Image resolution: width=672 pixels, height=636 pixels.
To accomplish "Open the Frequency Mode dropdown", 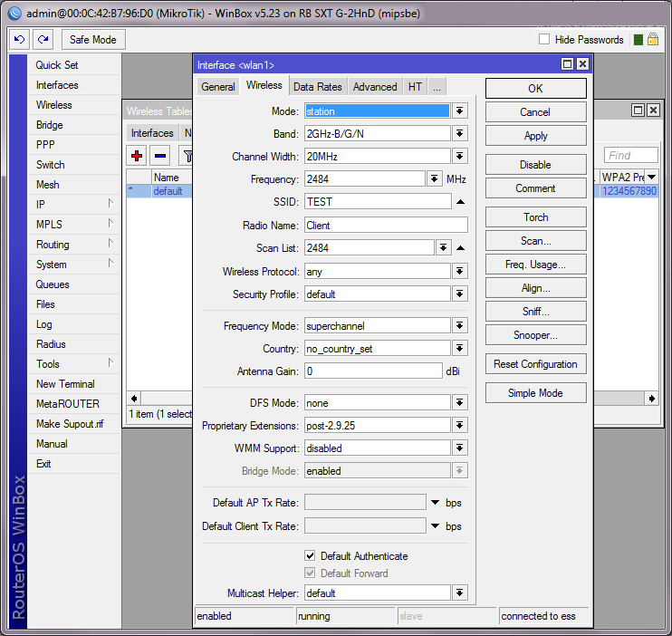I will 459,326.
